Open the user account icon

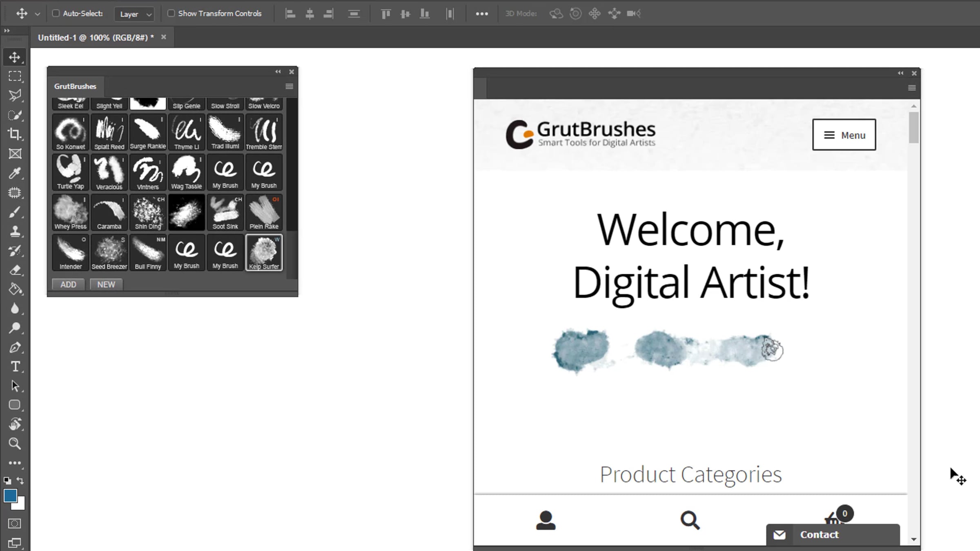click(x=546, y=520)
